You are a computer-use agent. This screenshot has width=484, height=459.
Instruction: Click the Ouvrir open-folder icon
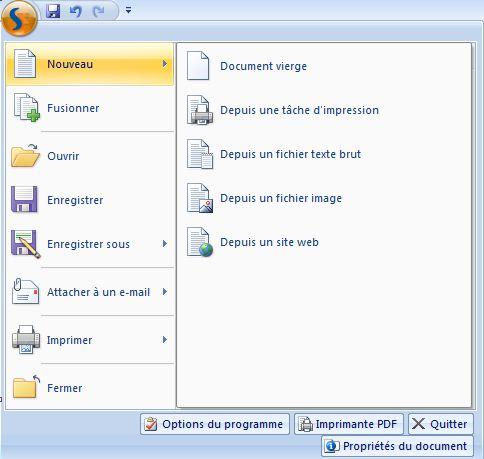pyautogui.click(x=25, y=155)
